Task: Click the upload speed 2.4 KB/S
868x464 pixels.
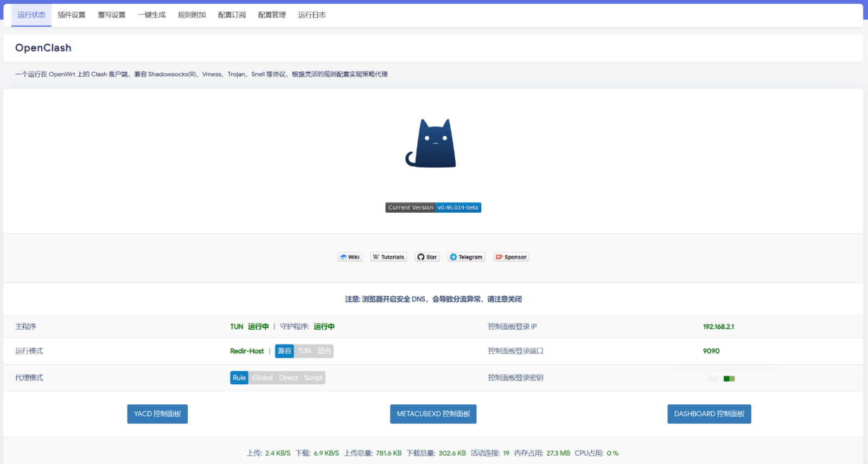Action: (278, 453)
